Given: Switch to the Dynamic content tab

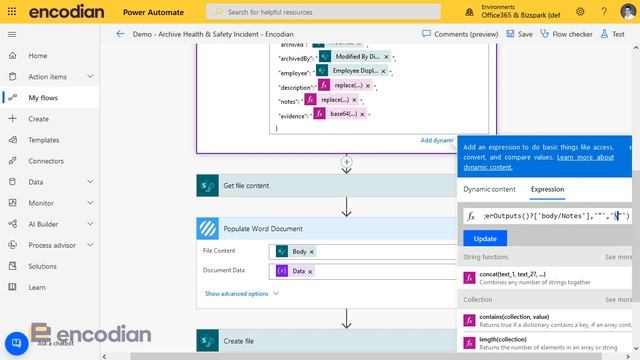Looking at the screenshot, I should tap(489, 189).
